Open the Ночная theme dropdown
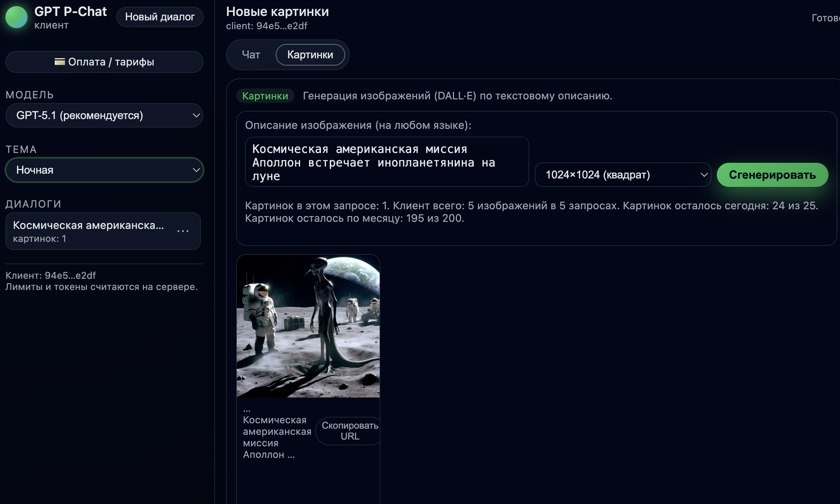The height and width of the screenshot is (504, 840). click(x=102, y=170)
